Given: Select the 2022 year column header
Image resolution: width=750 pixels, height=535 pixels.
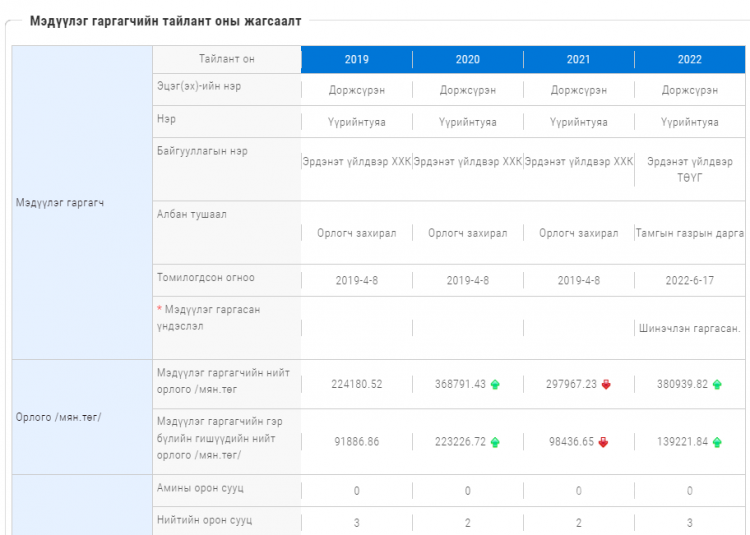Looking at the screenshot, I should 690,59.
